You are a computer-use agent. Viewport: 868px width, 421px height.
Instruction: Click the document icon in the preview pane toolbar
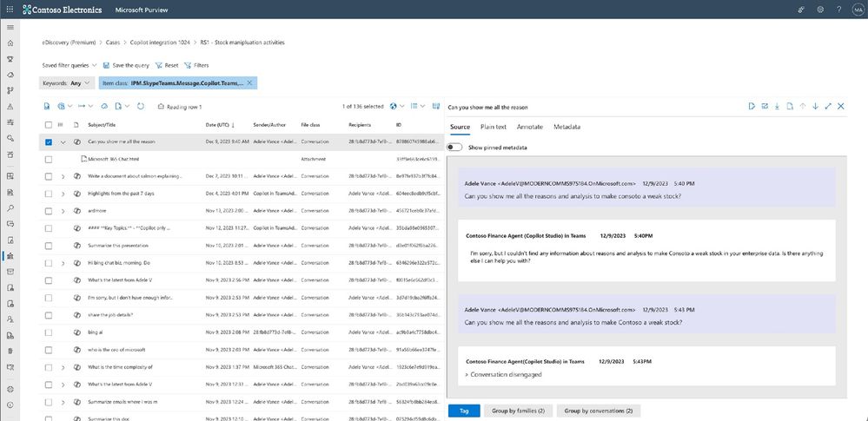click(x=790, y=106)
